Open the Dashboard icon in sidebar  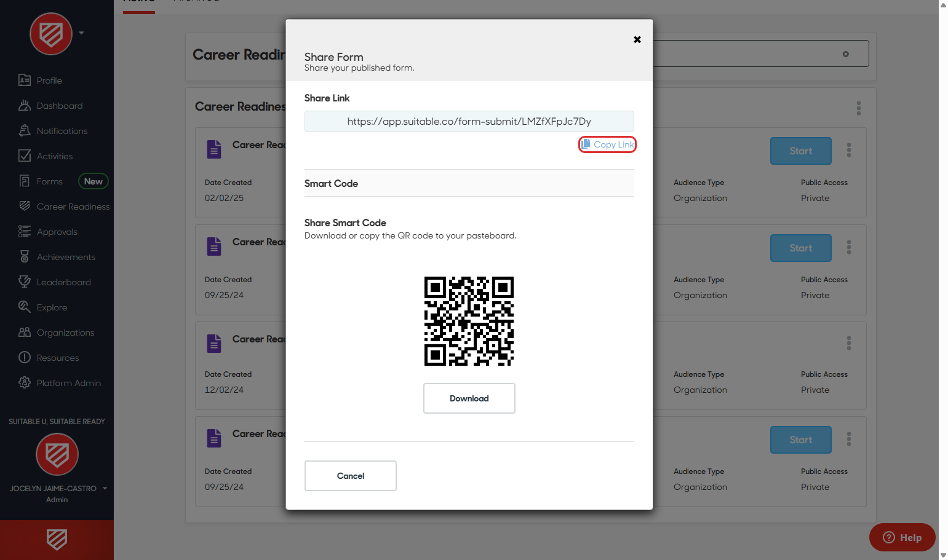coord(25,106)
